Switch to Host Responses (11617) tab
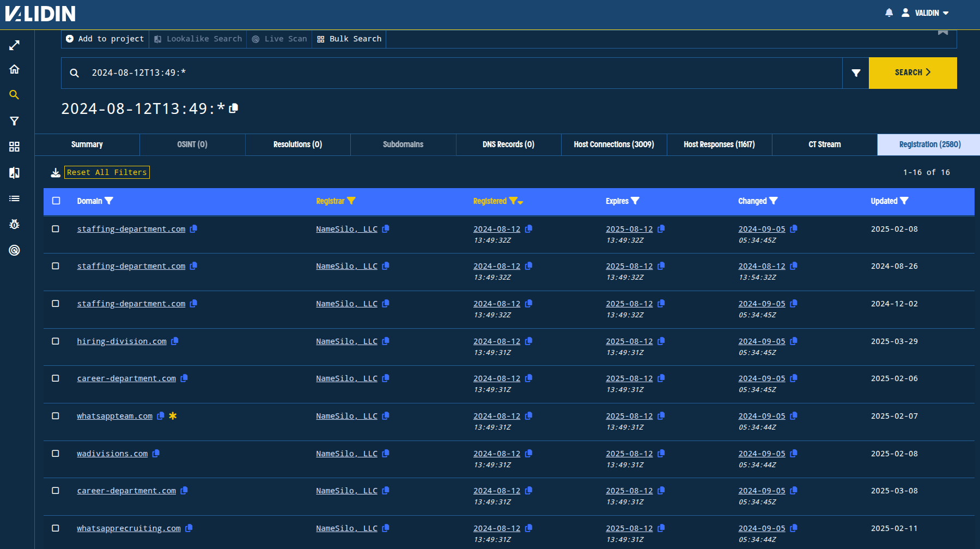This screenshot has width=980, height=549. click(x=720, y=144)
